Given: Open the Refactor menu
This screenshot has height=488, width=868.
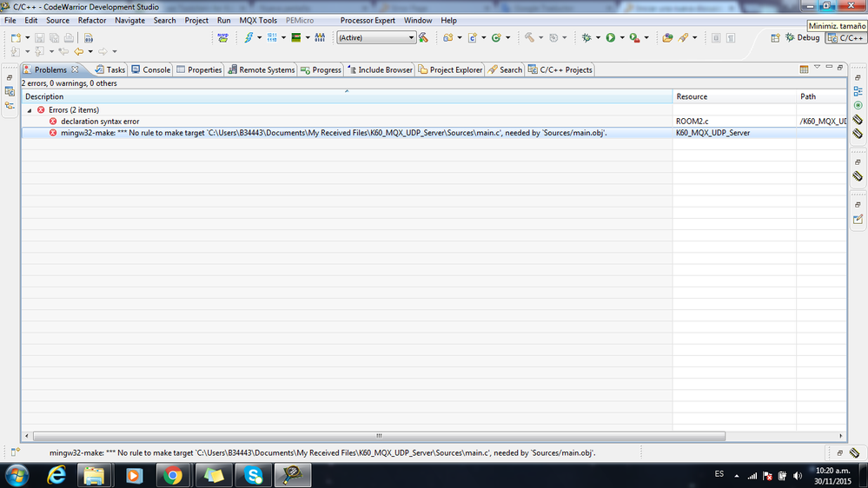Looking at the screenshot, I should pyautogui.click(x=92, y=21).
